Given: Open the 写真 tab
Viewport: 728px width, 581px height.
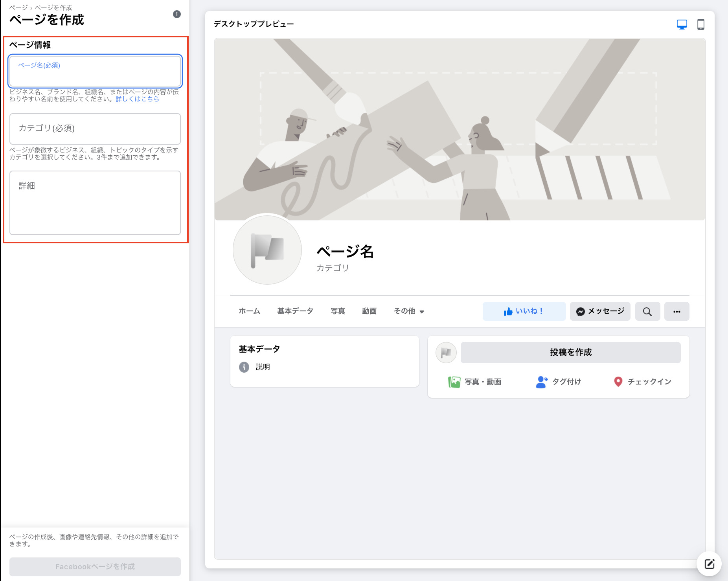Looking at the screenshot, I should click(x=338, y=311).
